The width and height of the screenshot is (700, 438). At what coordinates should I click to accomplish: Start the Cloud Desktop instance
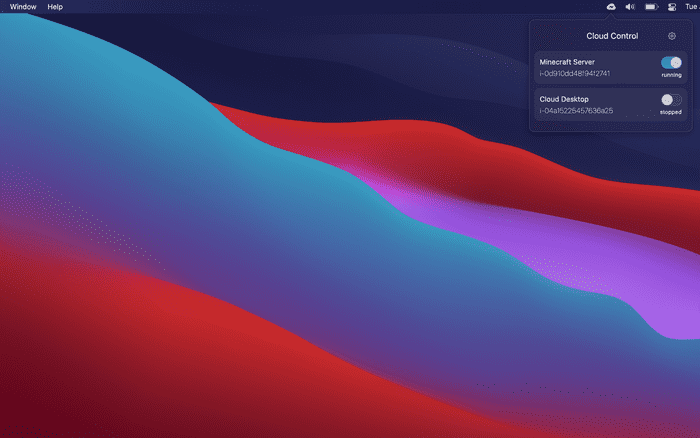(671, 100)
